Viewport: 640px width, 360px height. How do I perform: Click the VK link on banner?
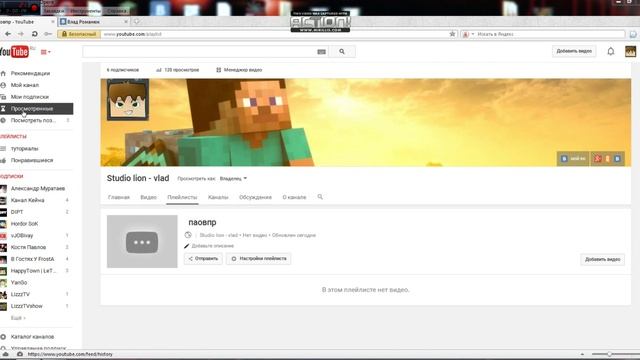point(573,158)
